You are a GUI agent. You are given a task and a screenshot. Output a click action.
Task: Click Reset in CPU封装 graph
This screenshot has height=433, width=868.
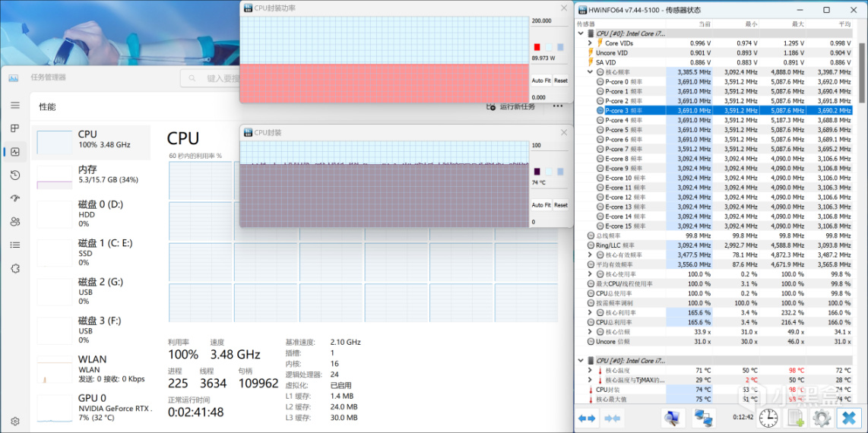(561, 204)
